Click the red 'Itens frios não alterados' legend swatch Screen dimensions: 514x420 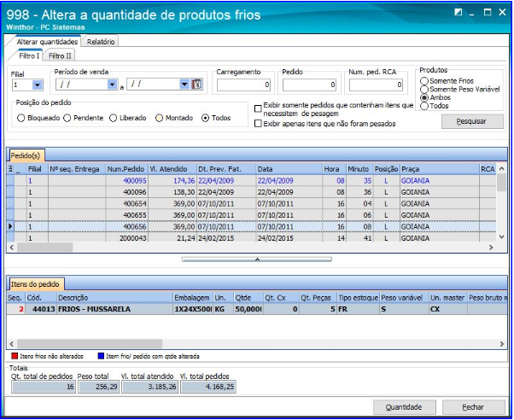click(15, 356)
